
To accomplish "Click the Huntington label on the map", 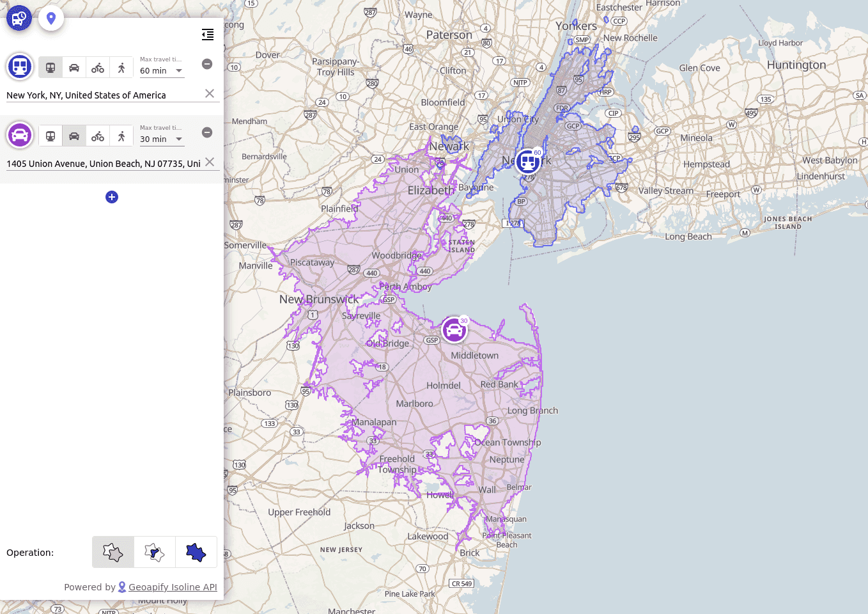I will [796, 65].
